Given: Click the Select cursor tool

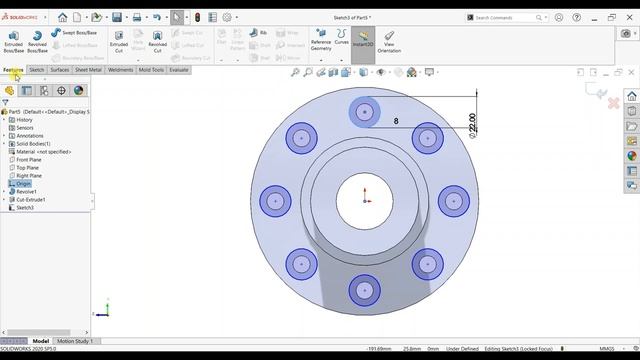Looking at the screenshot, I should pos(177,18).
